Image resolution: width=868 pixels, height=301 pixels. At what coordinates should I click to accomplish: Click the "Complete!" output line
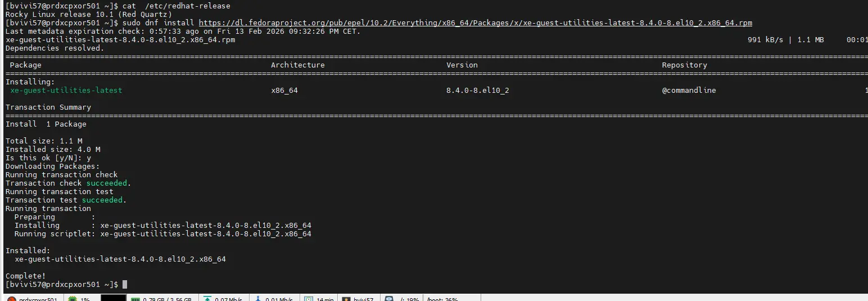pyautogui.click(x=25, y=276)
